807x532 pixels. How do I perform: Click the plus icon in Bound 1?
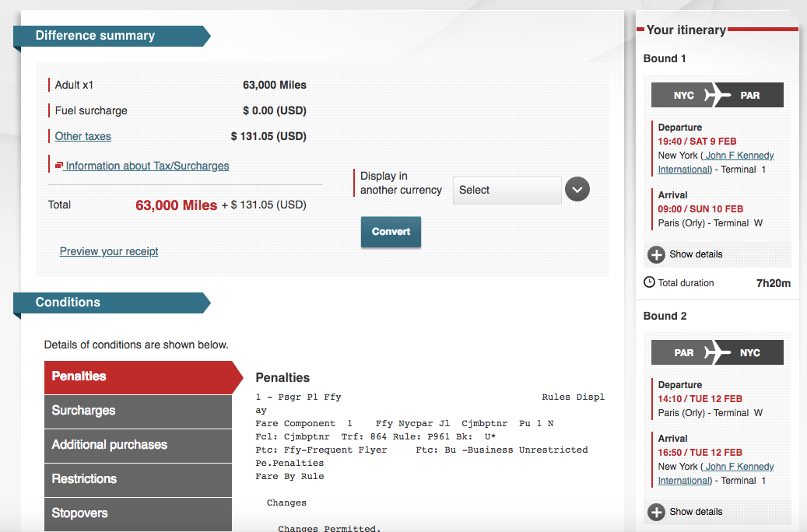[x=657, y=254]
